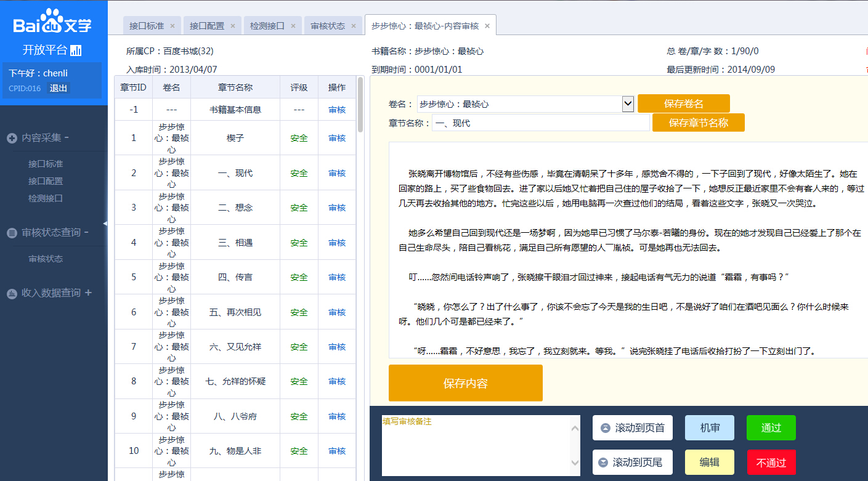
Task: Click 审核 for chapter 三、相遇
Action: (x=337, y=243)
